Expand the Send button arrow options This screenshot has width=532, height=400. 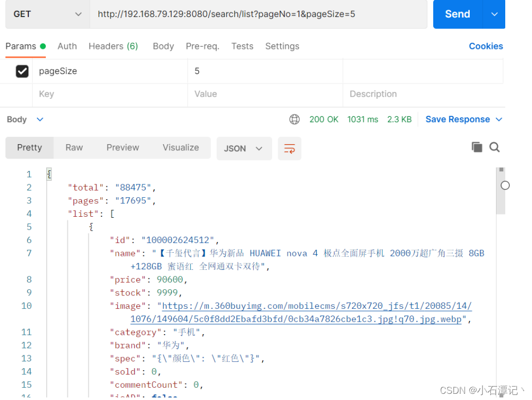[494, 14]
